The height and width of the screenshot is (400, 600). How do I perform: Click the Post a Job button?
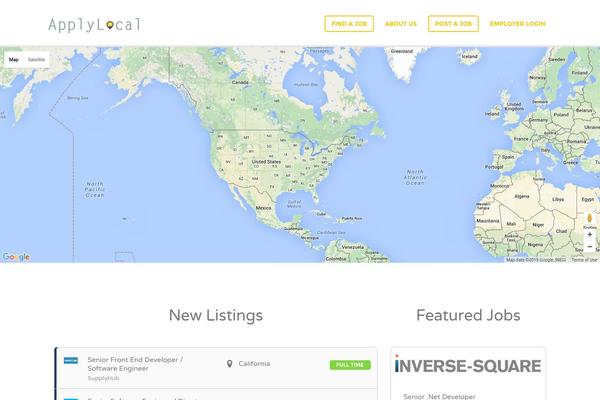click(453, 24)
